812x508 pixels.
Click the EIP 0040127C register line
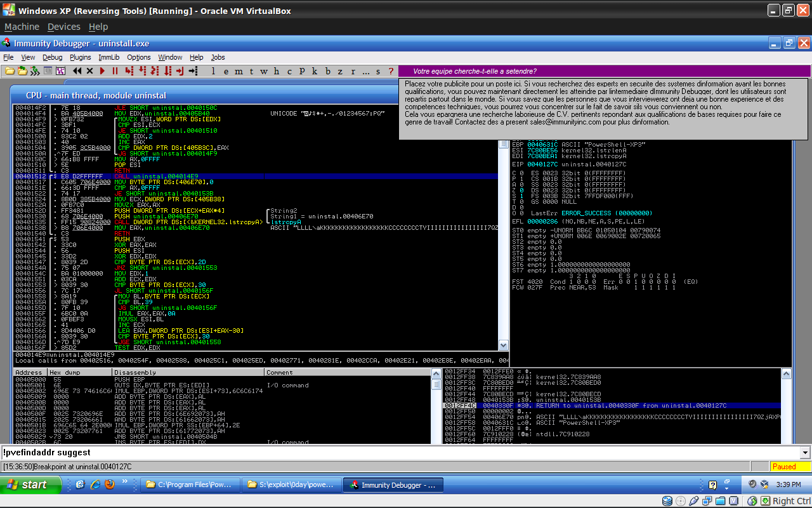pos(569,164)
